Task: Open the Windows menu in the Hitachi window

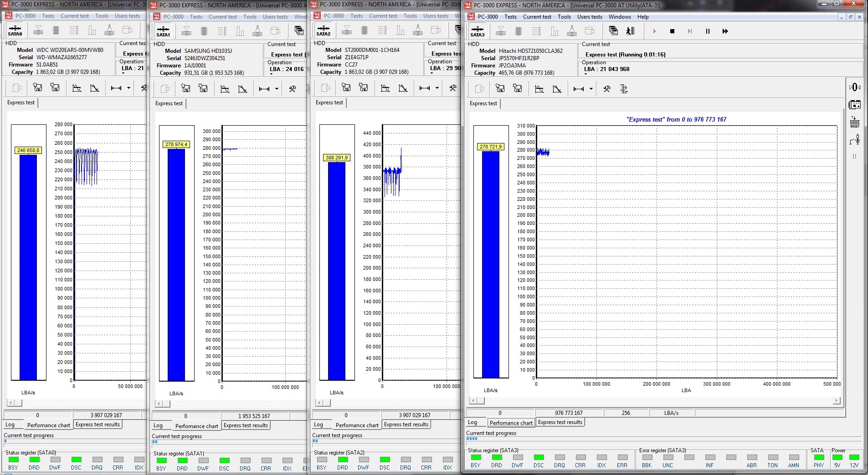Action: coord(620,17)
